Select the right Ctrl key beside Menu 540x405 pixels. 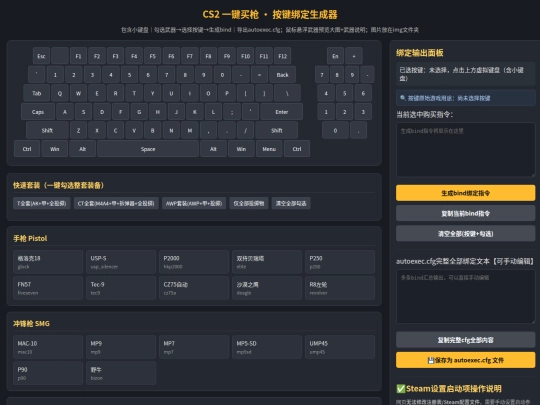point(297,149)
